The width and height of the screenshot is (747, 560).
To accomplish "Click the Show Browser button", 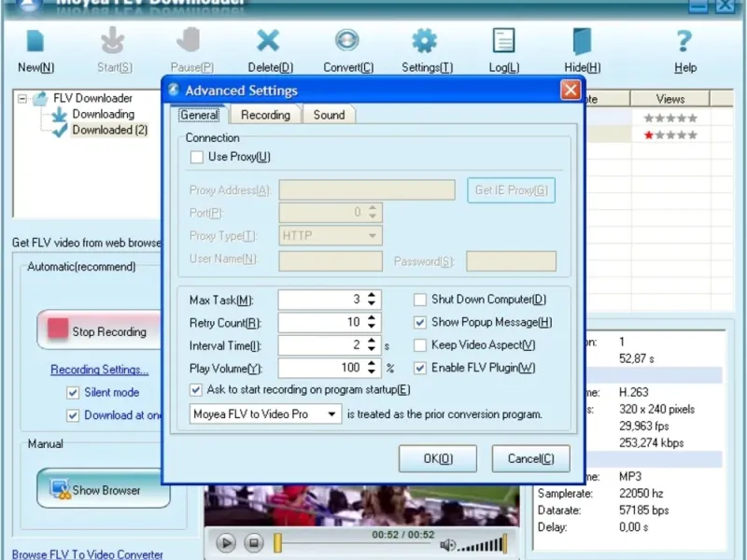I will [104, 488].
